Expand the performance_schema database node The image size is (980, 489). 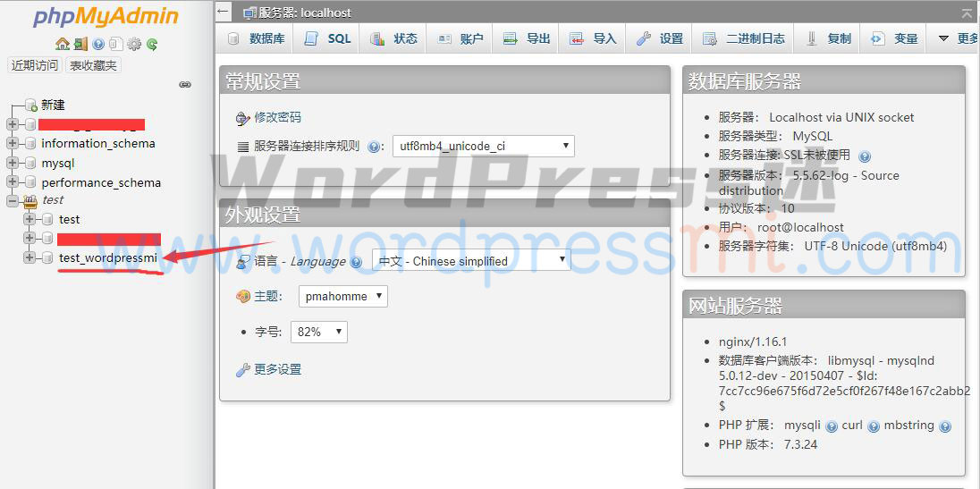point(13,183)
